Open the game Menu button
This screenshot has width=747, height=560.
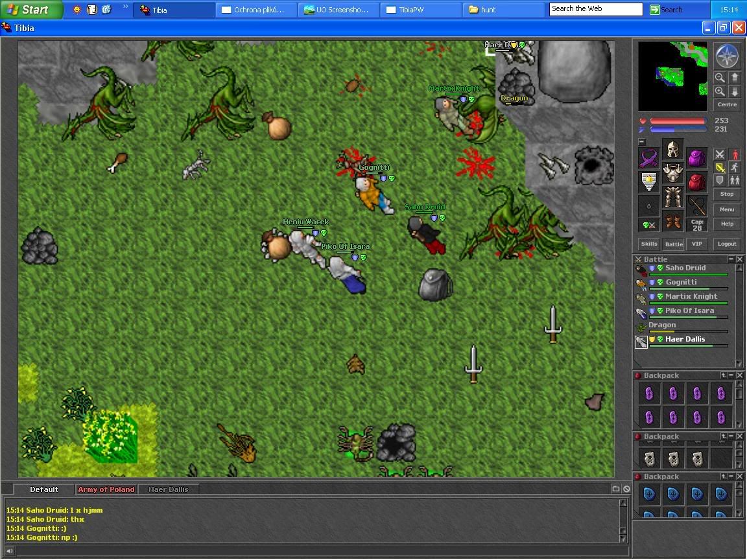point(727,209)
